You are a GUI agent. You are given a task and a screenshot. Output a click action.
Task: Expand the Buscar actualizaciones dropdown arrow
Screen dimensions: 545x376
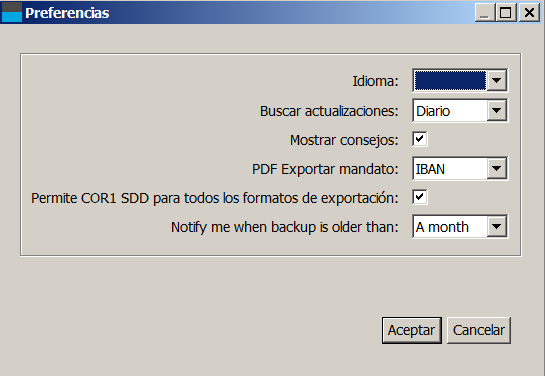(x=496, y=111)
